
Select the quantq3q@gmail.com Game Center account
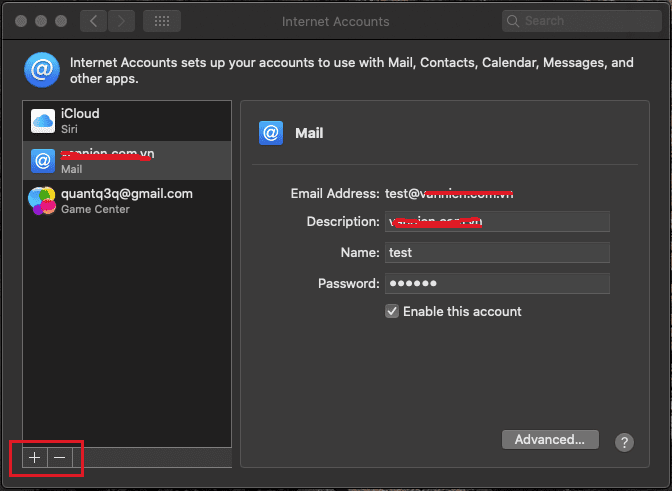pyautogui.click(x=127, y=201)
